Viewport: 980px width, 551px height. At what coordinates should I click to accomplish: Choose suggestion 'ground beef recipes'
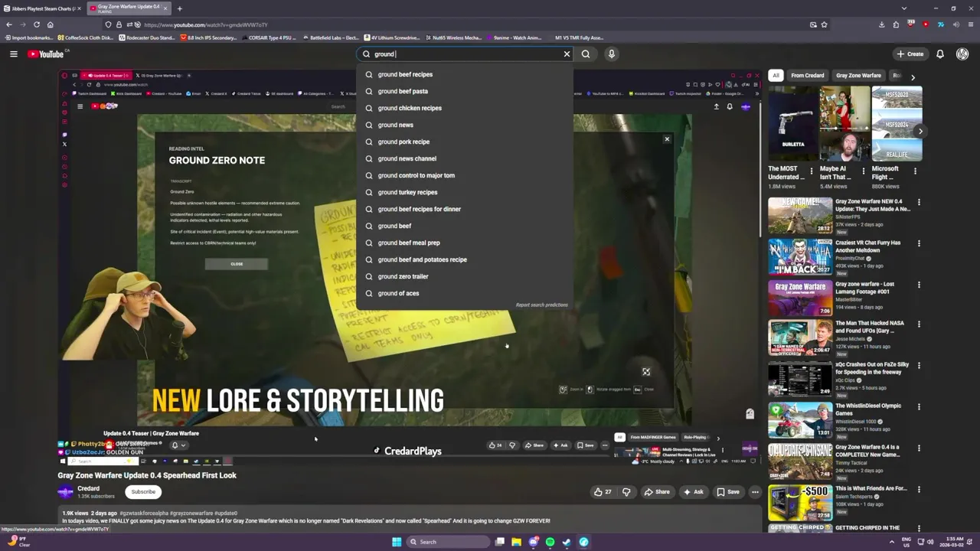tap(465, 74)
